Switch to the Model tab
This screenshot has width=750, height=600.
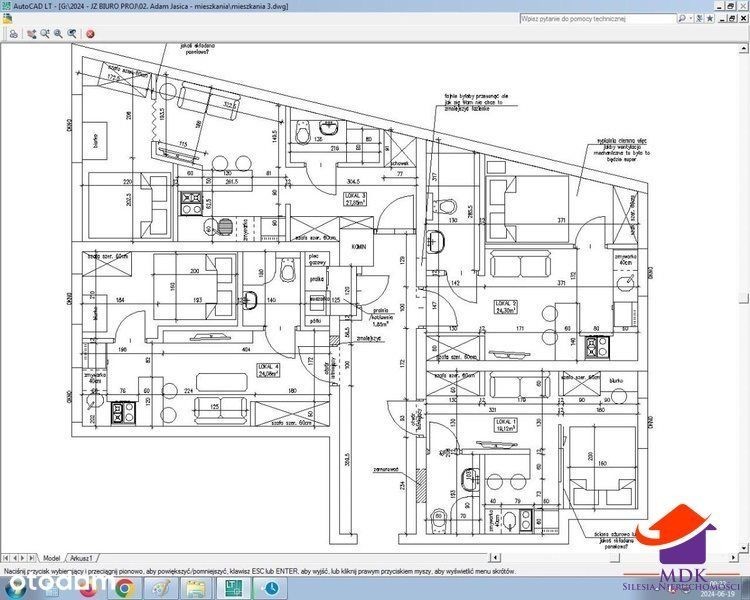tap(51, 557)
